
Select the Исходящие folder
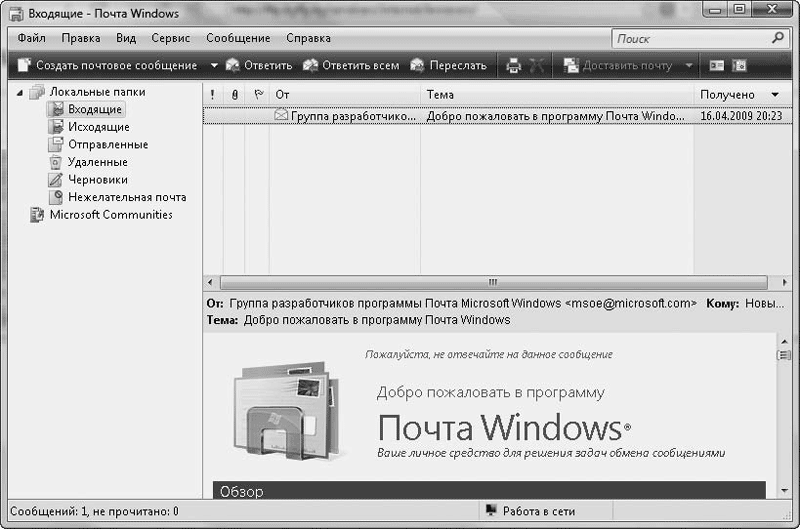click(x=98, y=127)
